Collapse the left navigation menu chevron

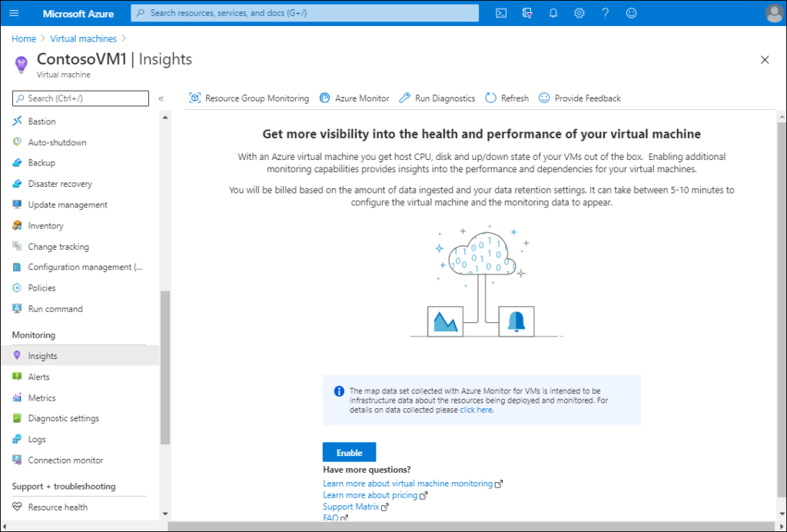161,98
